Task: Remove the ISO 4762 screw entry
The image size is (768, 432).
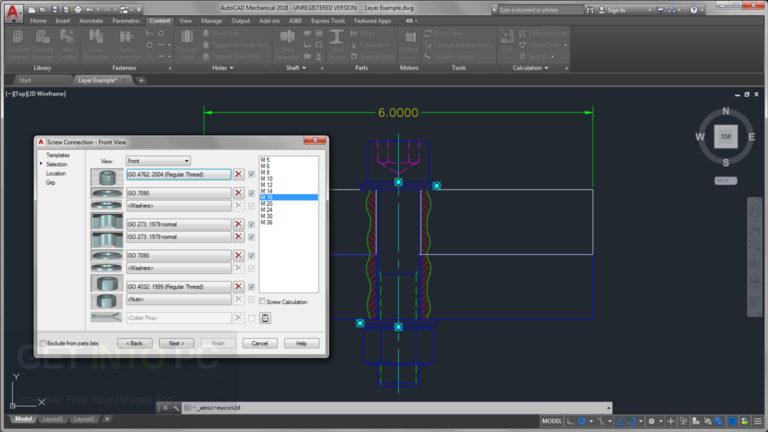Action: (x=239, y=174)
